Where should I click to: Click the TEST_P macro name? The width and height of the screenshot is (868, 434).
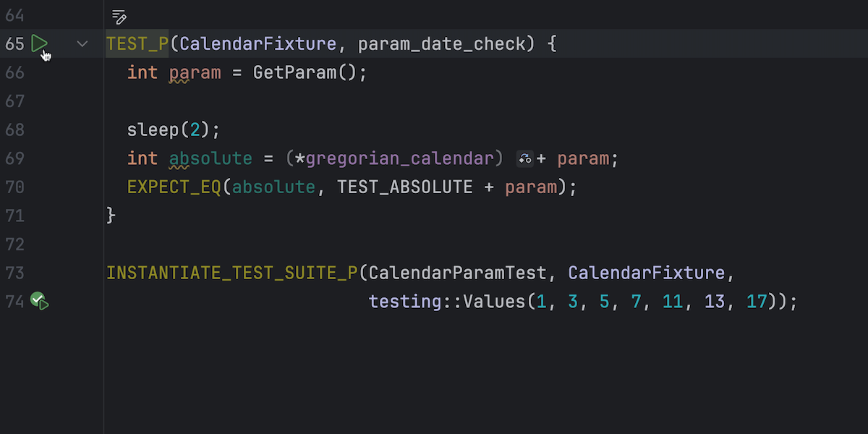pyautogui.click(x=137, y=44)
